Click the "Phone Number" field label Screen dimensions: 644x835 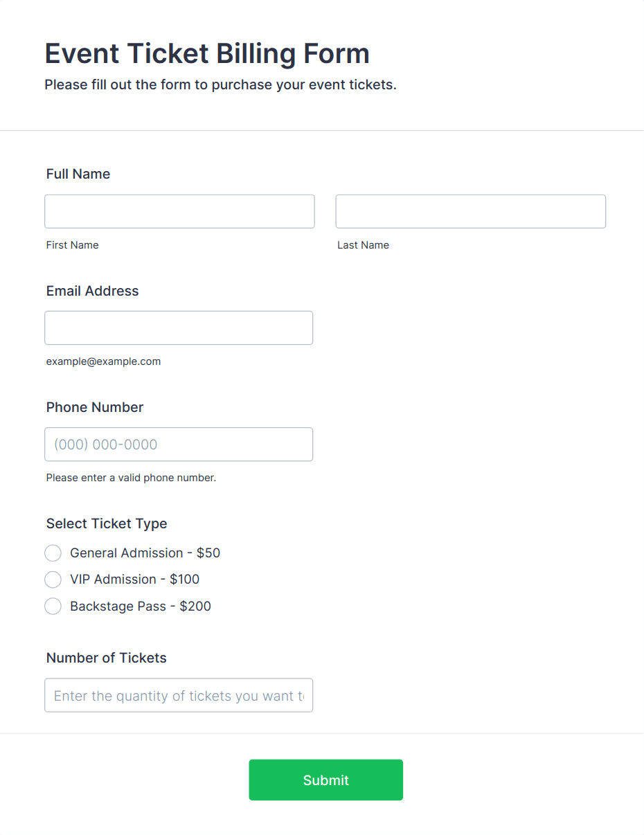point(95,407)
